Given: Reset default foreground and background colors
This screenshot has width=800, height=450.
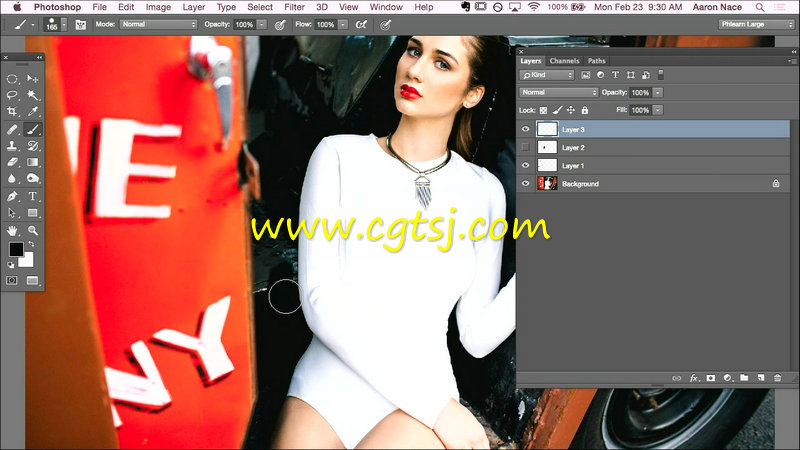Looking at the screenshot, I should [11, 265].
